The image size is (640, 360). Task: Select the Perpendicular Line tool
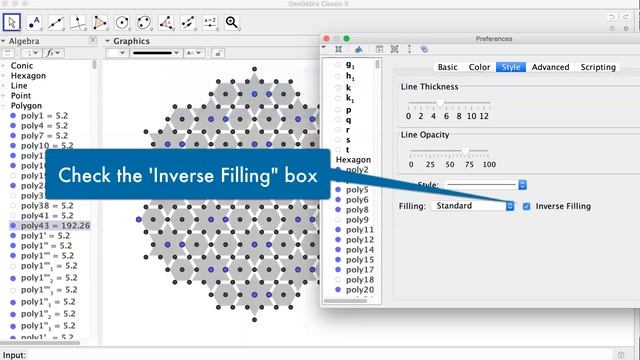click(78, 22)
